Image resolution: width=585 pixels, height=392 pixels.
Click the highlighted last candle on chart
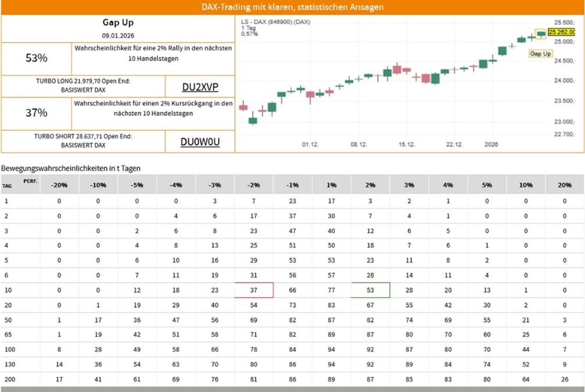click(x=541, y=34)
